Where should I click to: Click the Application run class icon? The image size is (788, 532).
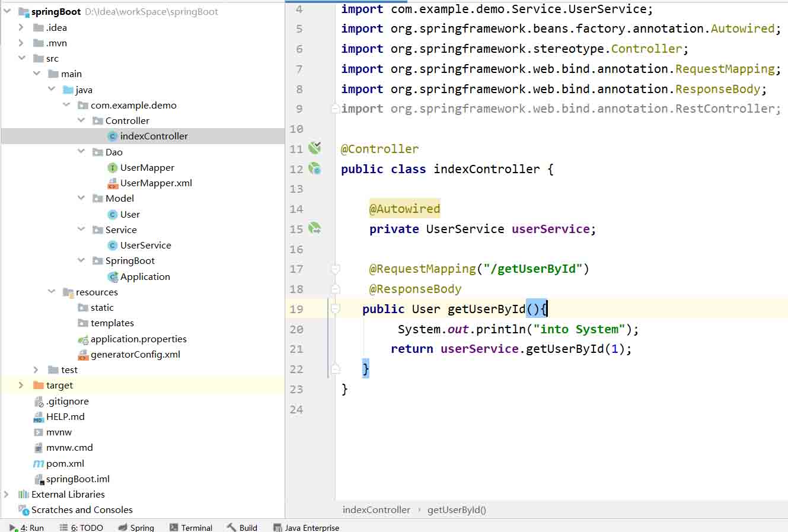(x=113, y=277)
